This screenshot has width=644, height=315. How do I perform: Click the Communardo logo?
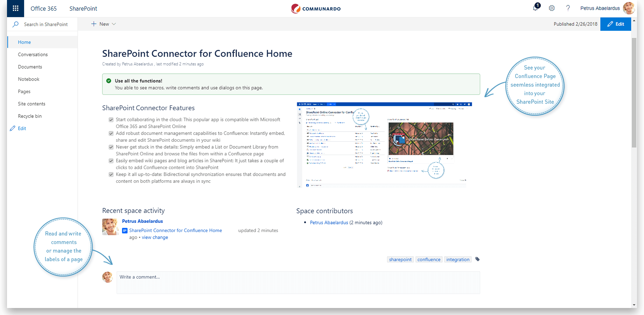coord(316,8)
